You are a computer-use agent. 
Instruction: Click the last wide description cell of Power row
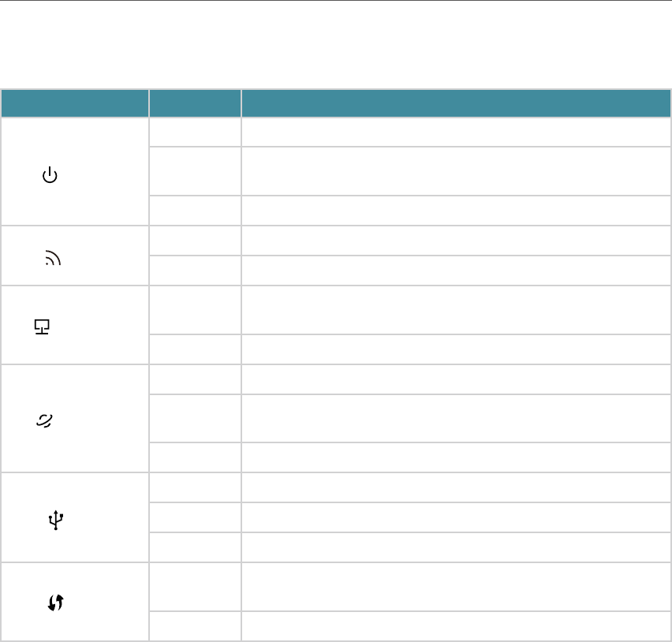point(456,211)
